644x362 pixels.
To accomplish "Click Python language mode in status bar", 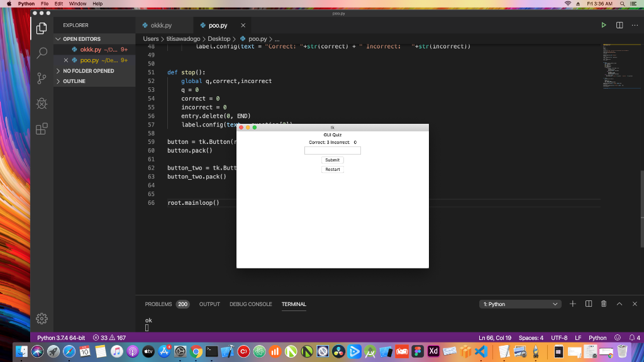I will click(597, 337).
